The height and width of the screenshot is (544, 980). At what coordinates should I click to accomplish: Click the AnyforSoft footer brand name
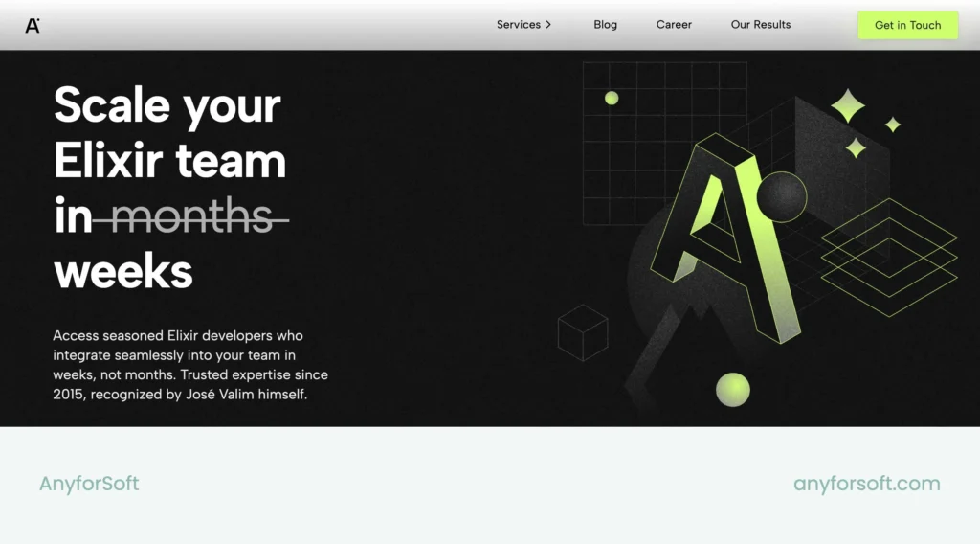pos(89,484)
